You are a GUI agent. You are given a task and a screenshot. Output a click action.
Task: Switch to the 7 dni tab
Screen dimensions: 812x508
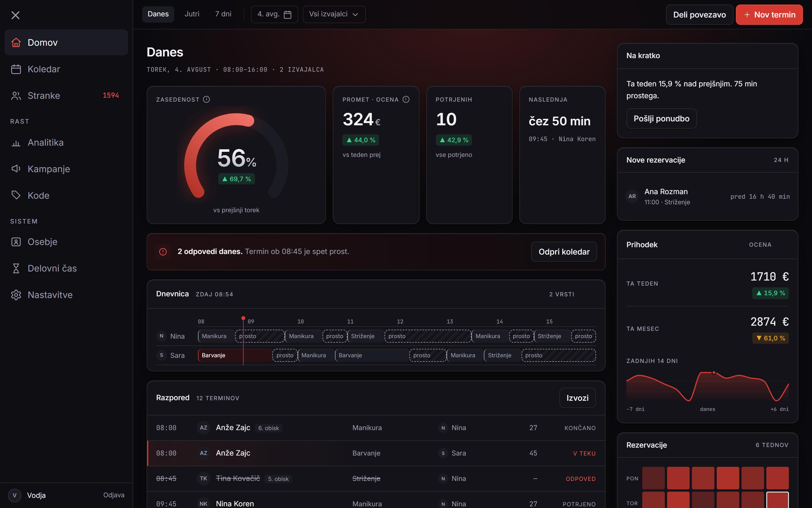[x=223, y=14]
